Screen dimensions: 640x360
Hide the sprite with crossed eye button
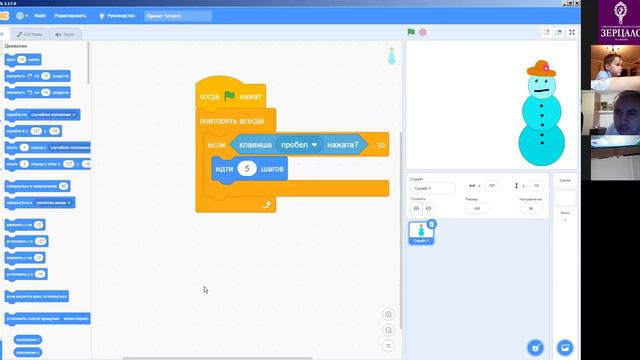coord(428,208)
